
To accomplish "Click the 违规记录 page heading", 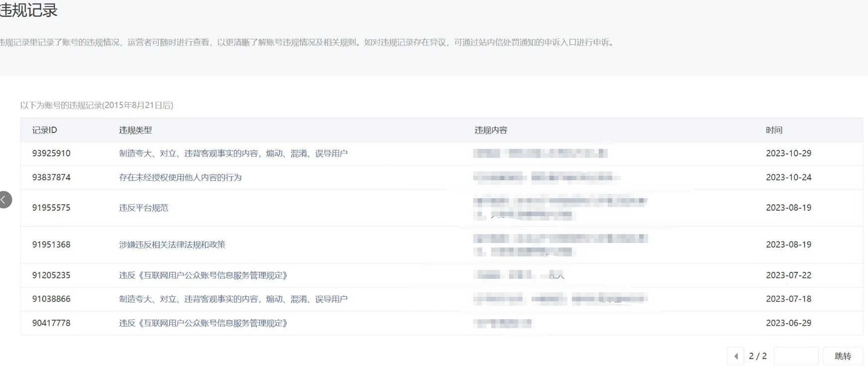I will coord(28,10).
